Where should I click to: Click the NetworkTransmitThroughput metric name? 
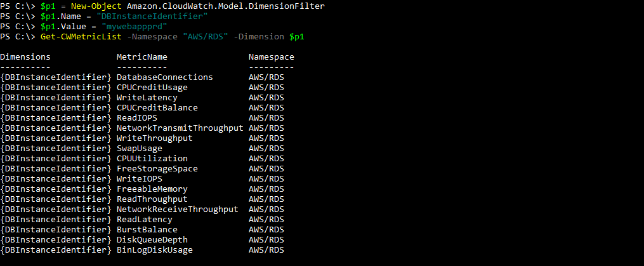click(x=180, y=128)
